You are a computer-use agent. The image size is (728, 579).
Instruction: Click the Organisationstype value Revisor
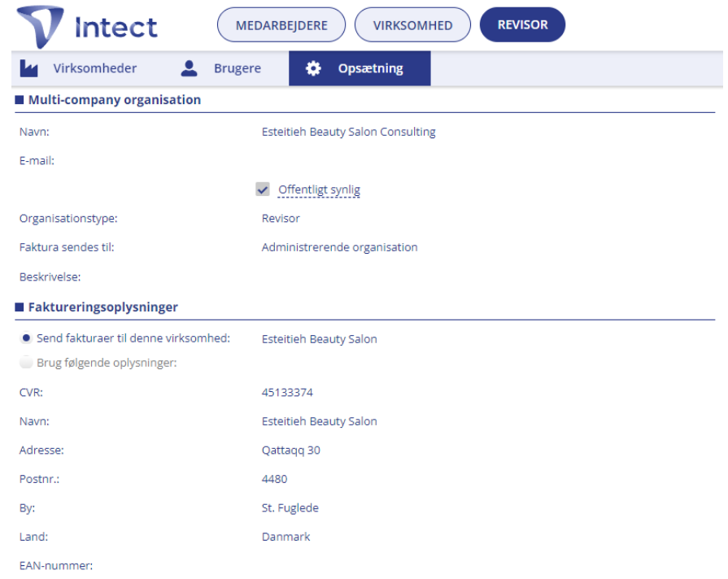click(x=281, y=218)
